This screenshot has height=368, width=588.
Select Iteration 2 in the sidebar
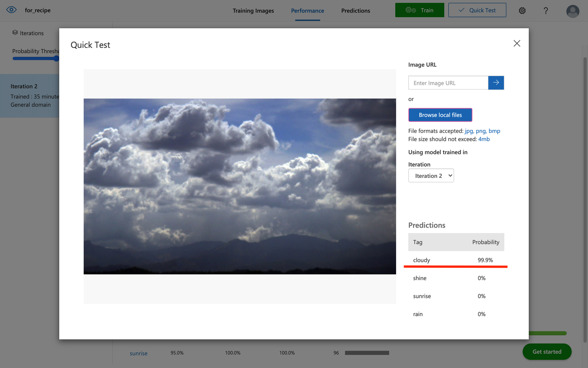(29, 95)
